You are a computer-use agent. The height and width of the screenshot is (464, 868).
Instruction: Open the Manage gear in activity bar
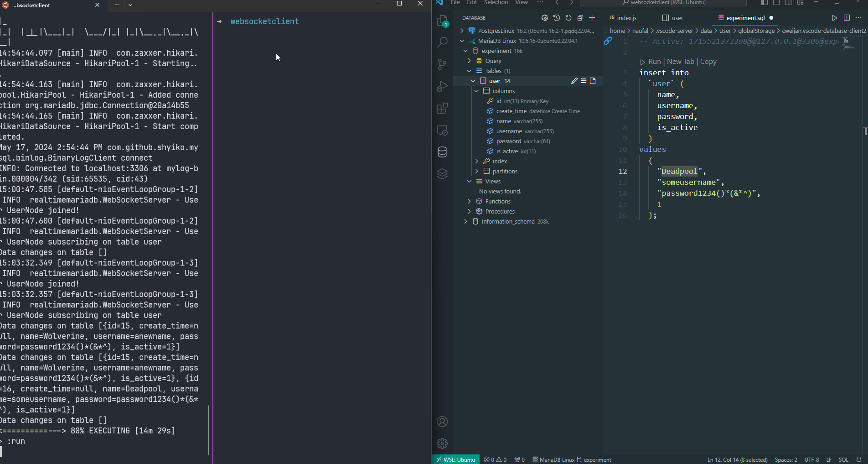[x=442, y=443]
